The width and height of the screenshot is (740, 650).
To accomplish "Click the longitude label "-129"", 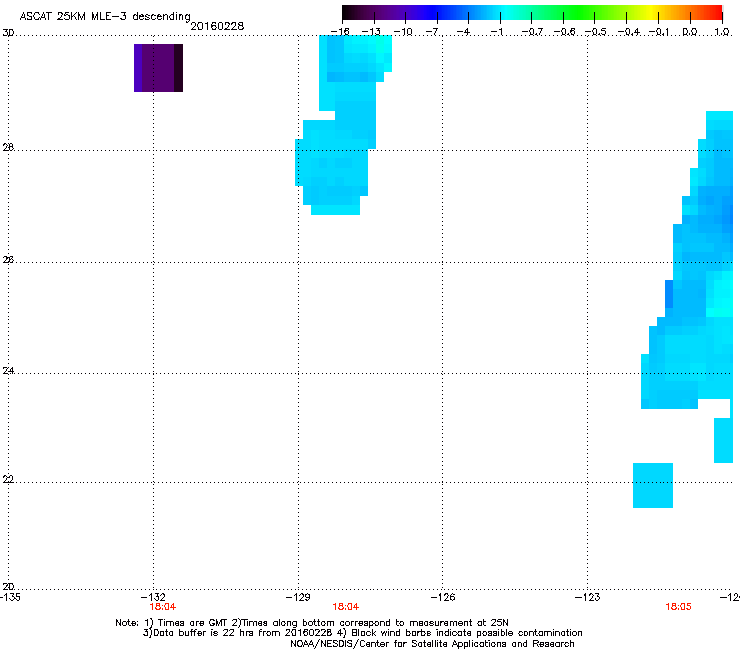I will click(x=298, y=597).
